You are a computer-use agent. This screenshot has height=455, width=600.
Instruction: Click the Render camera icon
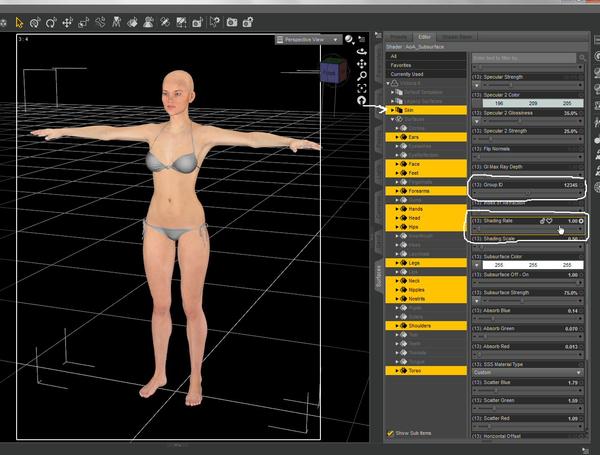(x=232, y=23)
